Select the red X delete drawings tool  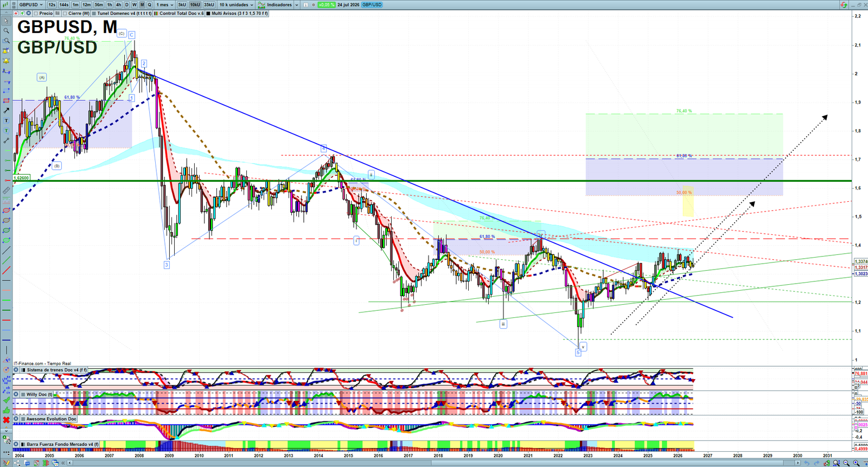pyautogui.click(x=6, y=420)
